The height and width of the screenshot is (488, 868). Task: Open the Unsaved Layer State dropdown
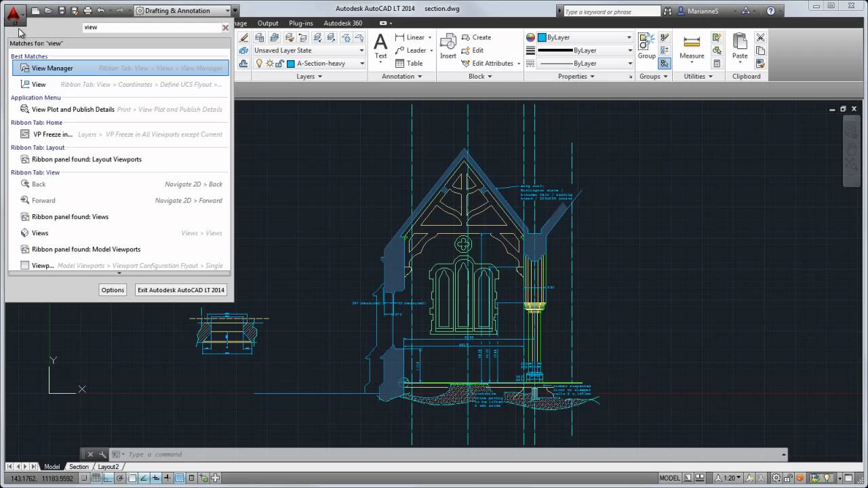click(x=309, y=50)
